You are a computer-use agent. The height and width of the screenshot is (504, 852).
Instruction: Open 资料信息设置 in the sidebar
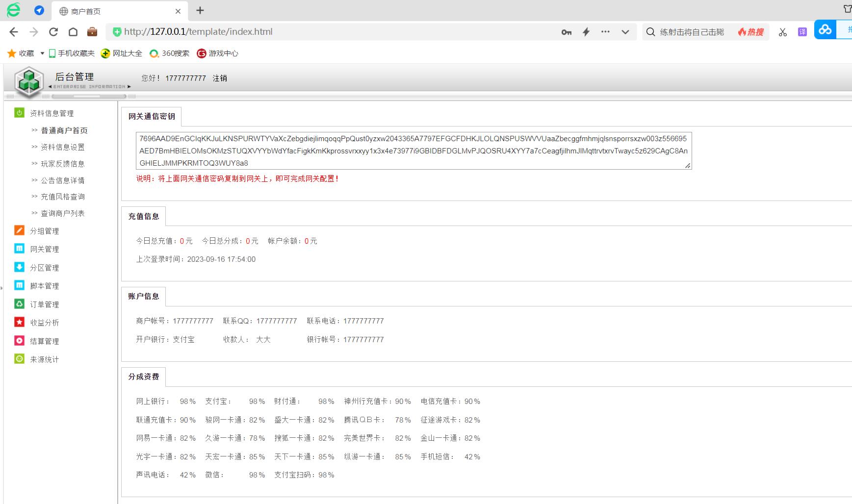62,147
